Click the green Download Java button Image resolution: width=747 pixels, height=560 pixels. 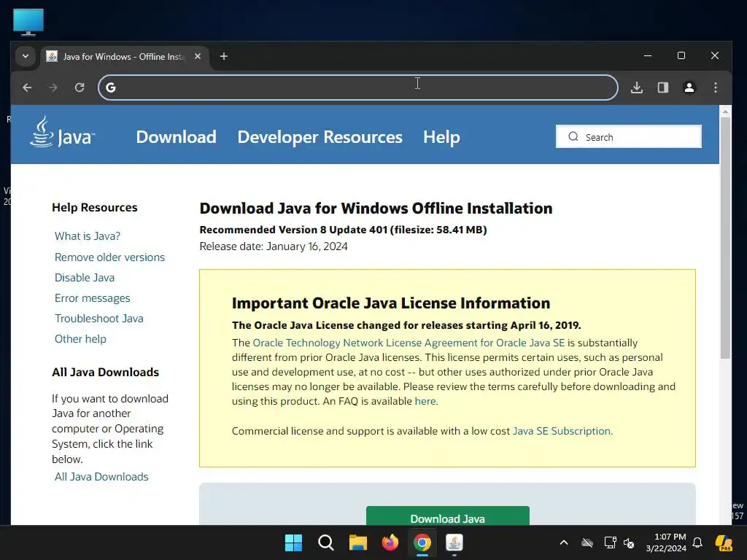point(448,516)
